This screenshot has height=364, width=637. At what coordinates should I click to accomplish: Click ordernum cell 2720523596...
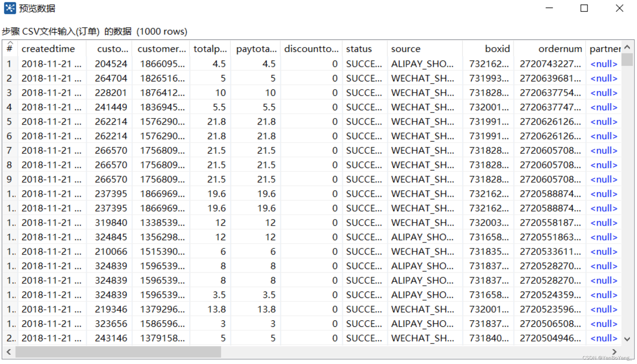pos(551,309)
